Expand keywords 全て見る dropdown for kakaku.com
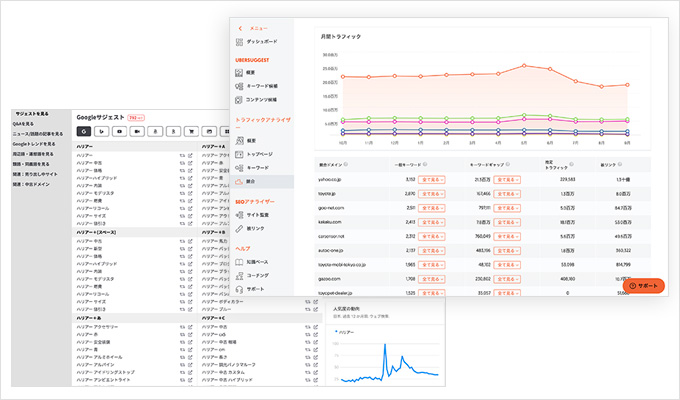 point(432,222)
